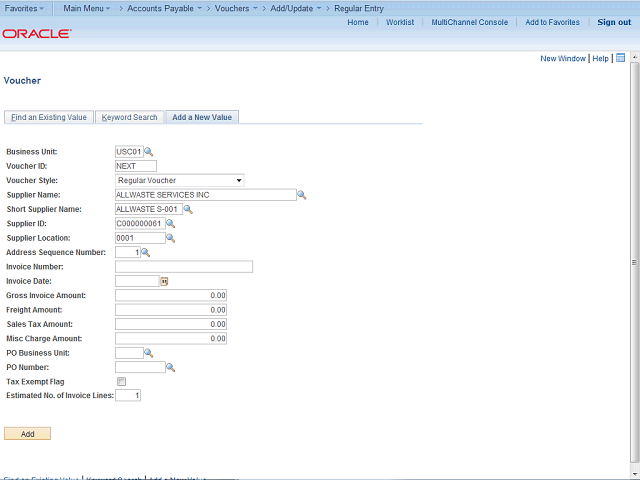
Task: Click the vertical page scrollbar
Action: 634,262
